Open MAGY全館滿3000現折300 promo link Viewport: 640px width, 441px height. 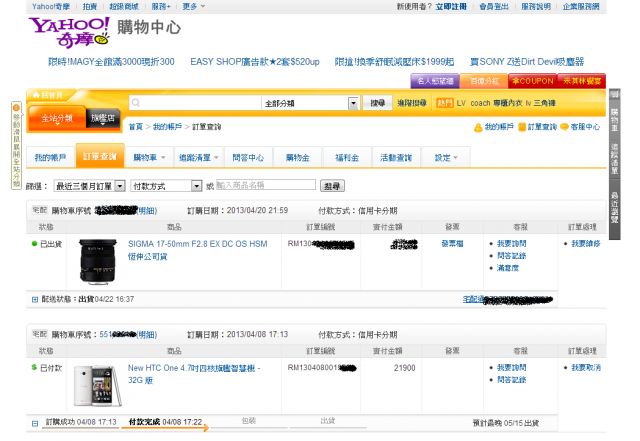tap(111, 62)
